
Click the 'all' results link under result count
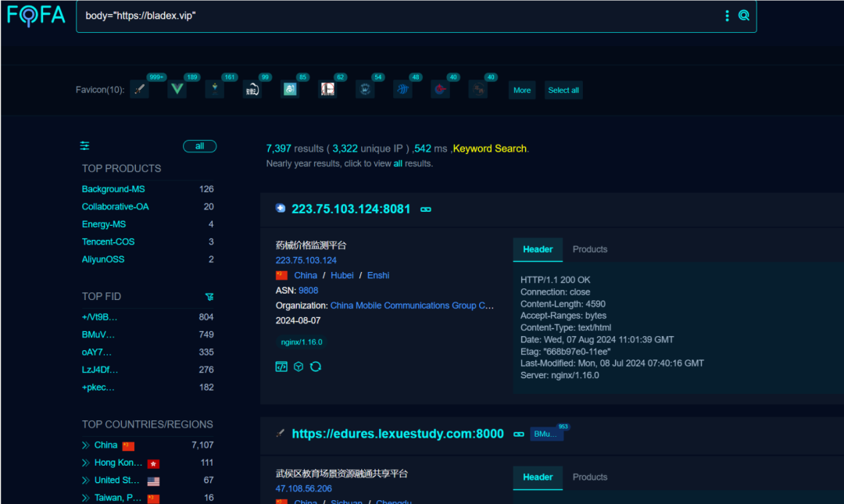[398, 163]
